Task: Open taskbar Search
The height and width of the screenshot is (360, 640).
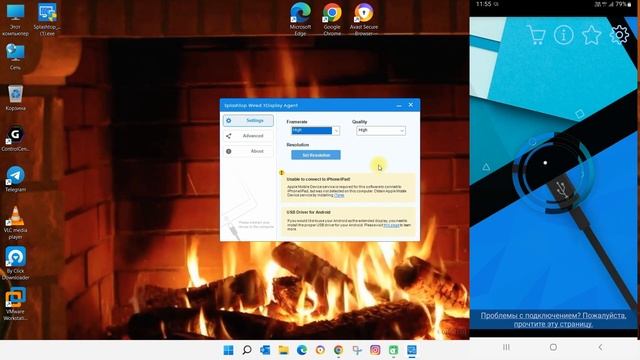Action: [x=247, y=350]
